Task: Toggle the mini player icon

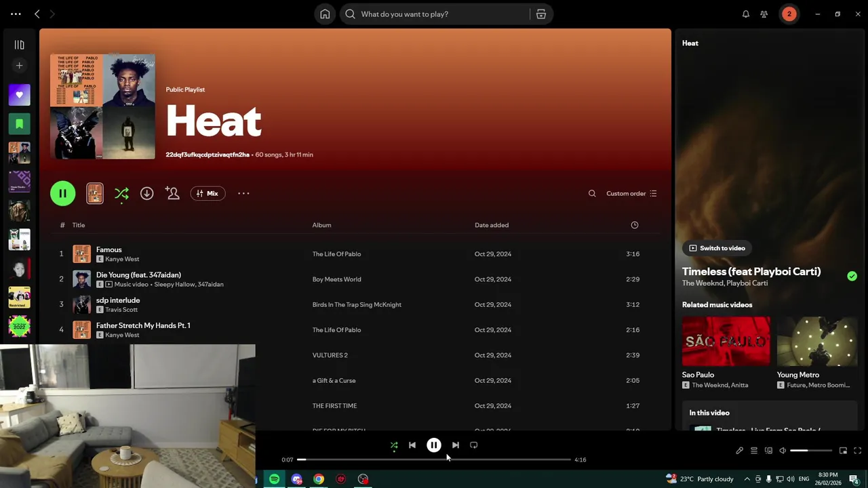Action: 843,451
